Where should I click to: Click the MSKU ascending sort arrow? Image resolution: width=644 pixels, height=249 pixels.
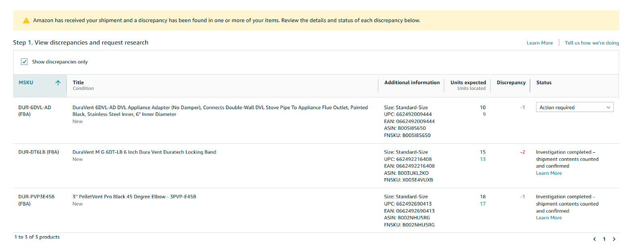tap(58, 83)
